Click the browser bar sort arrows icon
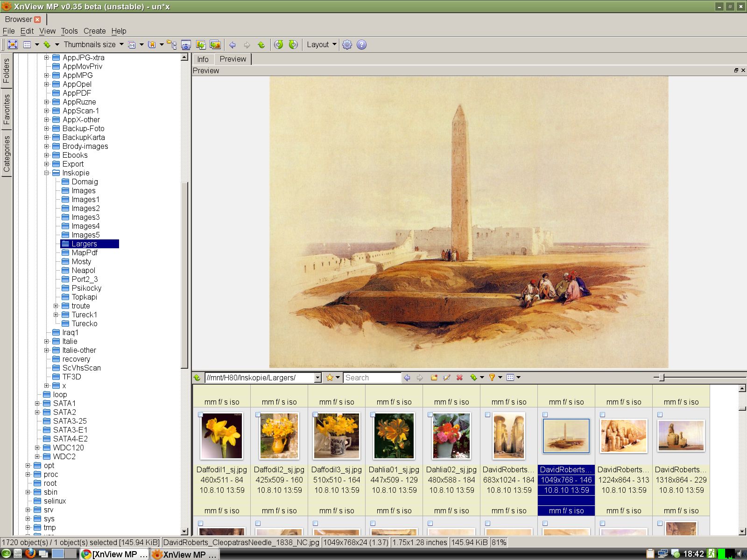This screenshot has height=560, width=747. coord(474,378)
